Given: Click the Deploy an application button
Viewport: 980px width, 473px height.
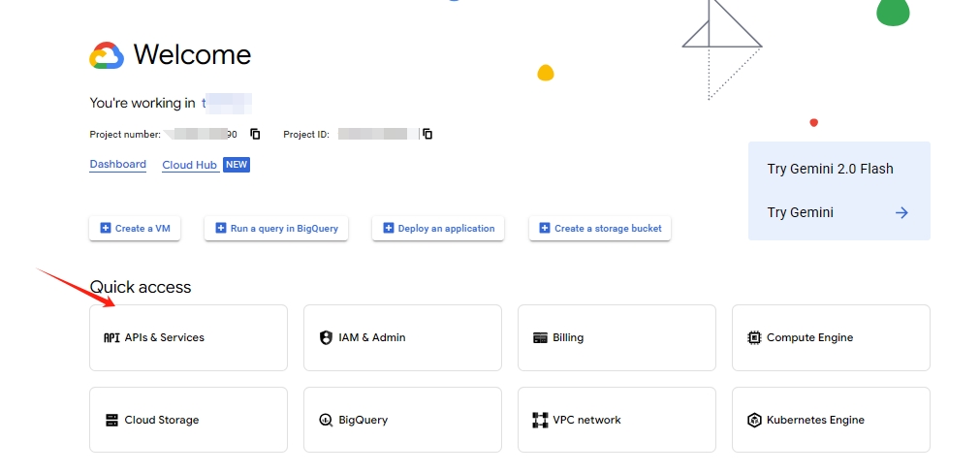Looking at the screenshot, I should (438, 228).
